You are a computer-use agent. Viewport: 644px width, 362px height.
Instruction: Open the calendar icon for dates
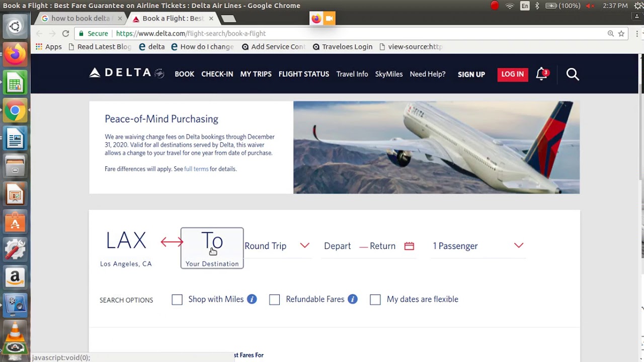coord(409,246)
